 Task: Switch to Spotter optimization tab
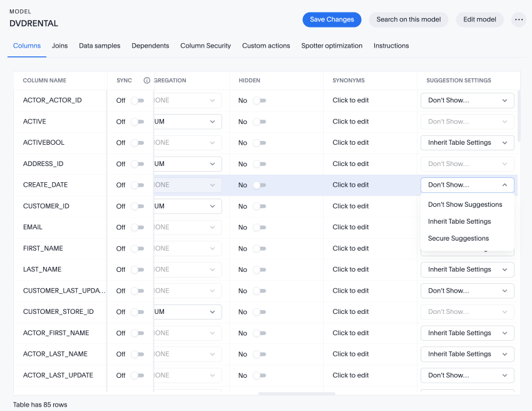tap(332, 46)
